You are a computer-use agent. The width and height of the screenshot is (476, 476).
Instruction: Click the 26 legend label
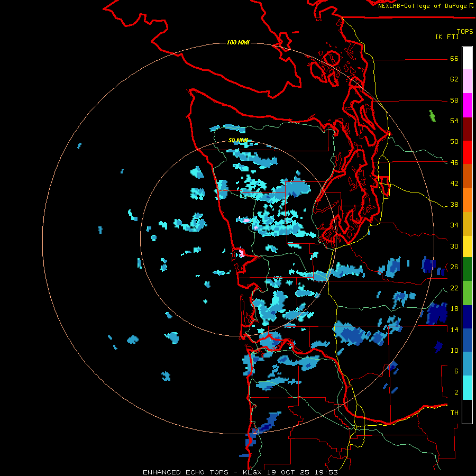point(454,267)
